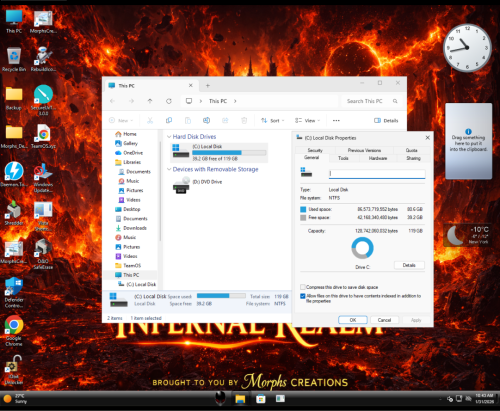Click the OK button in Properties

click(x=353, y=320)
